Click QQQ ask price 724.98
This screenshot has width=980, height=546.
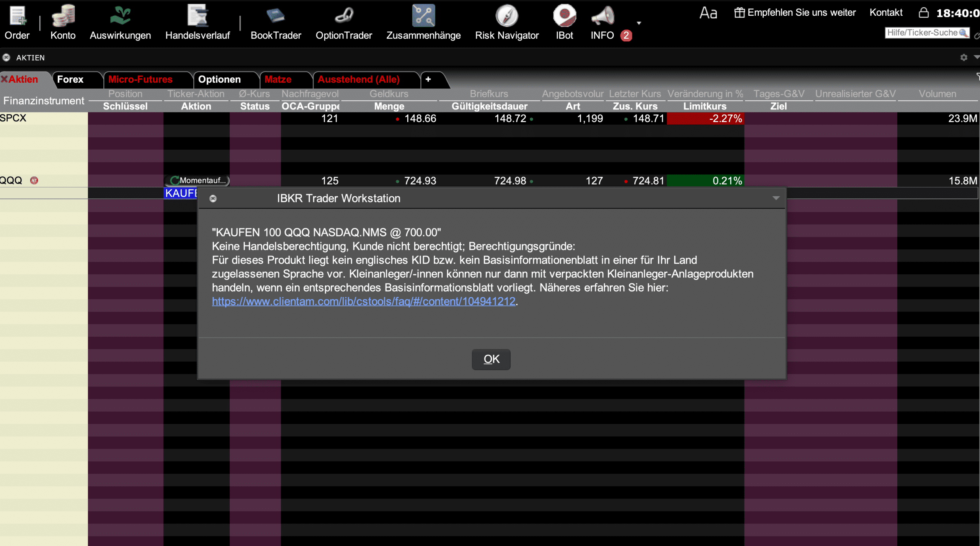coord(510,181)
